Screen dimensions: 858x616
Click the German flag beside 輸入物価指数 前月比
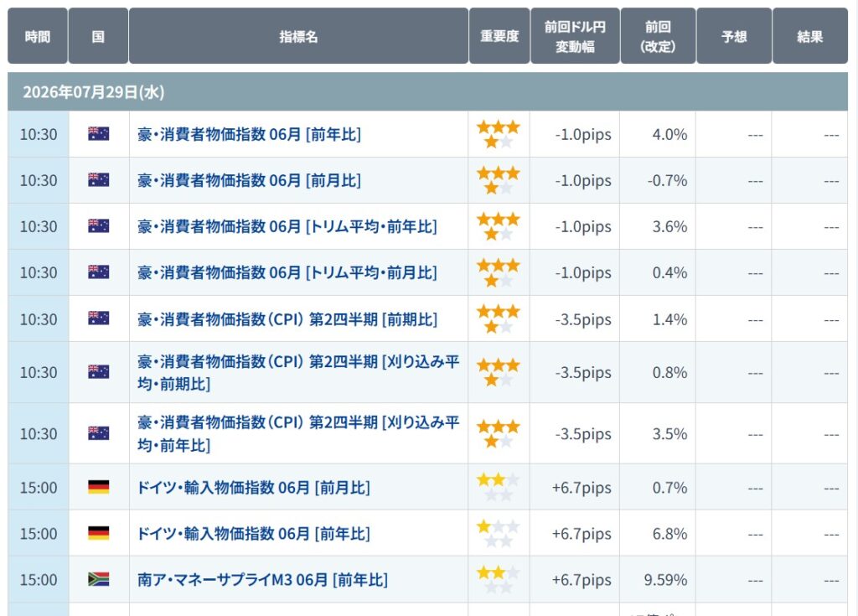[99, 487]
